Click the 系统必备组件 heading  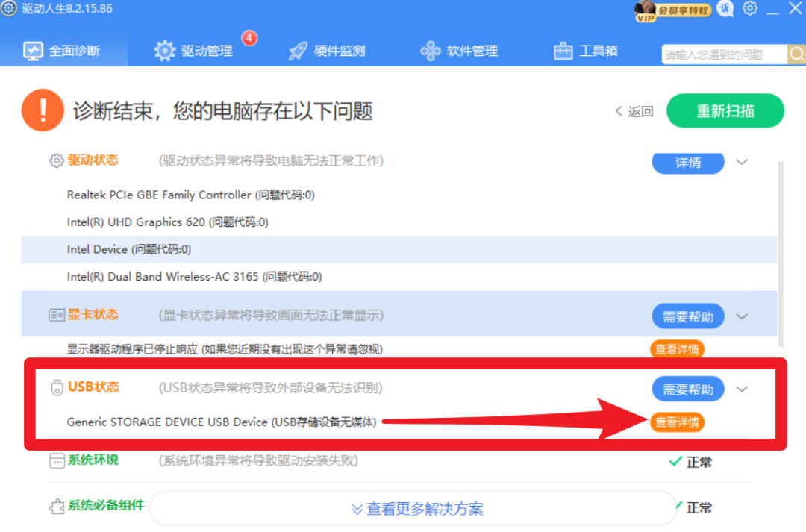pos(106,506)
